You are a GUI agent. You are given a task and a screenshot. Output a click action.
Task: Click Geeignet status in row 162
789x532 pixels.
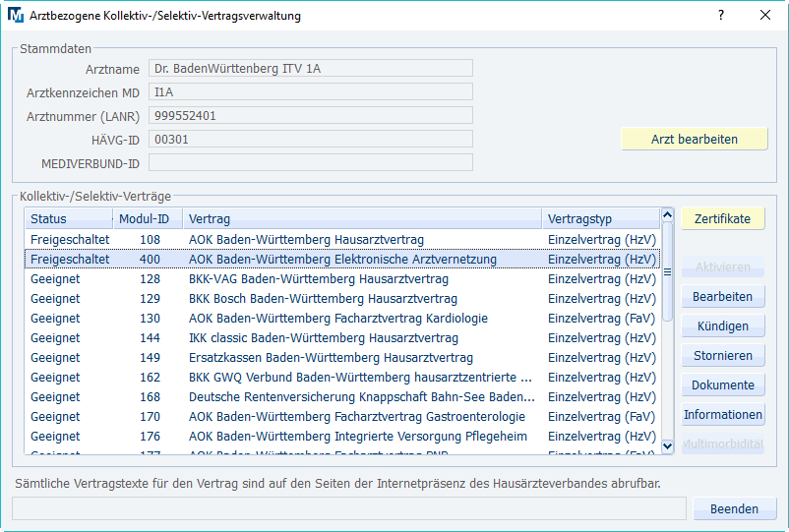tap(55, 378)
